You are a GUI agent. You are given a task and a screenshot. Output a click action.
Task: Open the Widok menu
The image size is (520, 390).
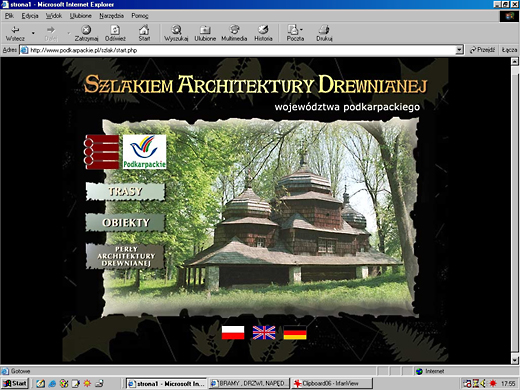tap(54, 16)
